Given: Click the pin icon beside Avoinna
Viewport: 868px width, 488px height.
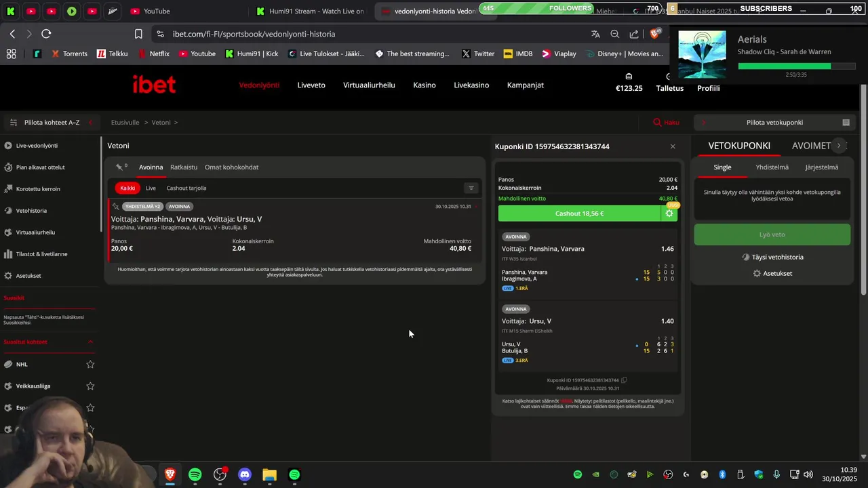Looking at the screenshot, I should pyautogui.click(x=119, y=167).
